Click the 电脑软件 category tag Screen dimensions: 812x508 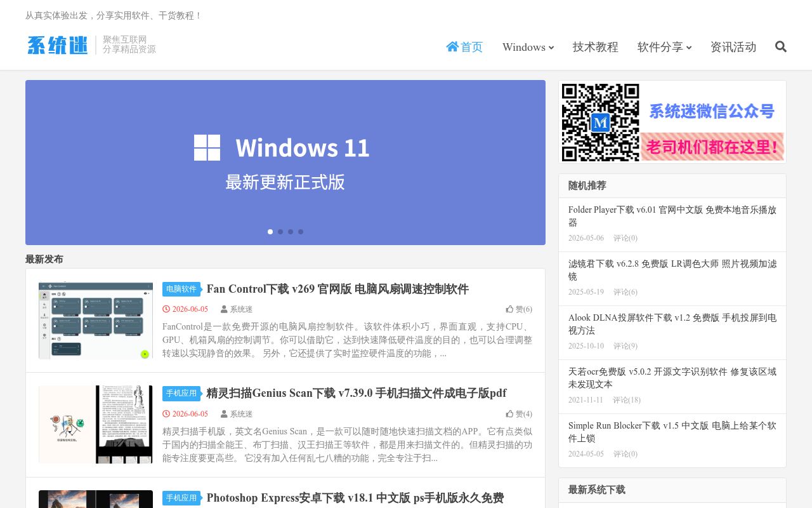click(181, 289)
